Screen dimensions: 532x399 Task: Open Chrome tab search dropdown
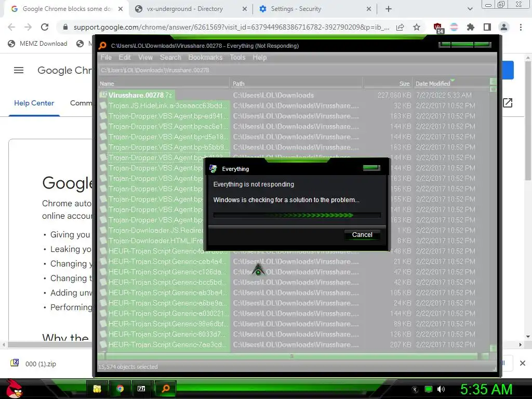(470, 9)
